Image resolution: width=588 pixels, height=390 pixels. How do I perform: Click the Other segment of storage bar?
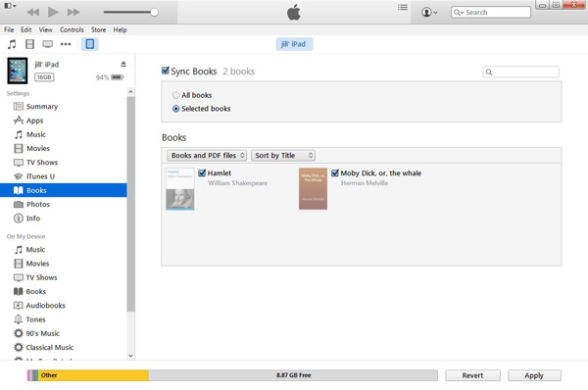coord(93,375)
